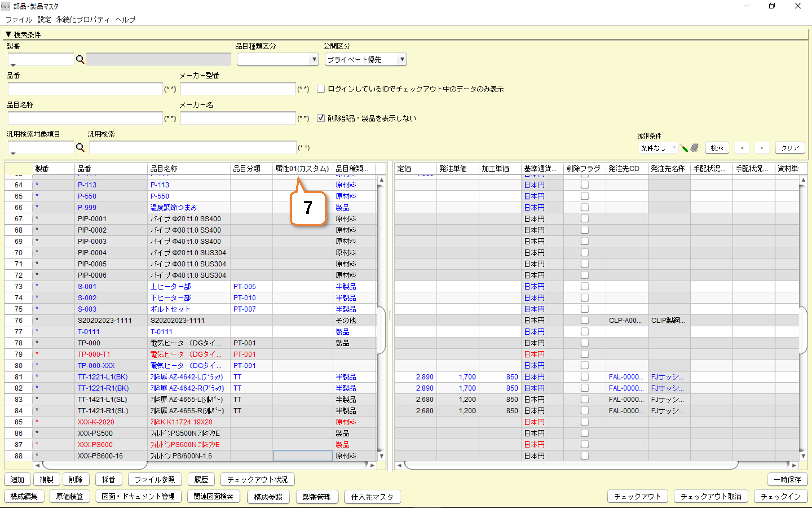Screen dimensions: 812x508
Task: Click the 仕入先マスタ button
Action: coord(372,497)
